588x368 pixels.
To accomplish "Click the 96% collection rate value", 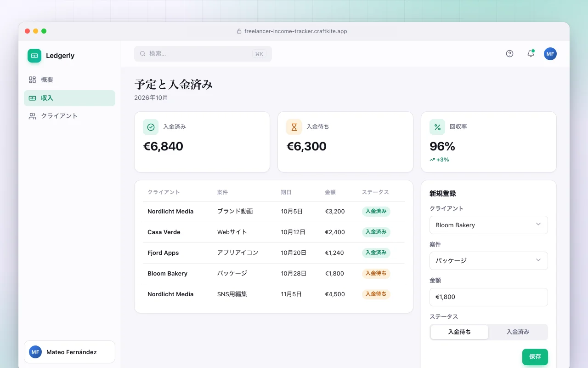I will pyautogui.click(x=442, y=146).
